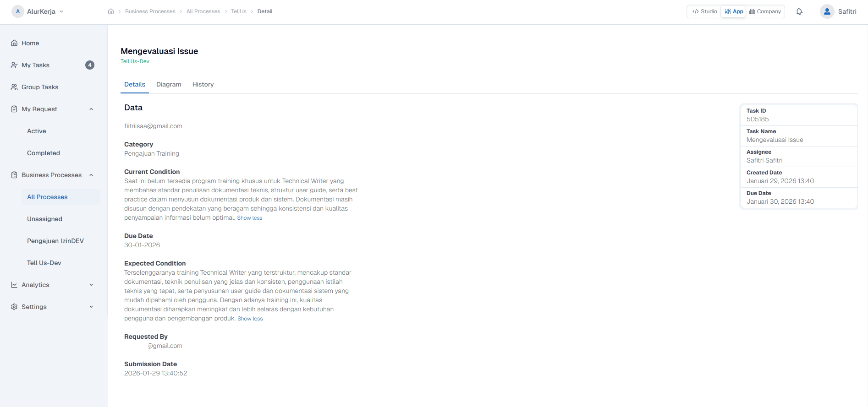The width and height of the screenshot is (868, 407).
Task: Expand the Analytics menu chevron
Action: pyautogui.click(x=91, y=285)
